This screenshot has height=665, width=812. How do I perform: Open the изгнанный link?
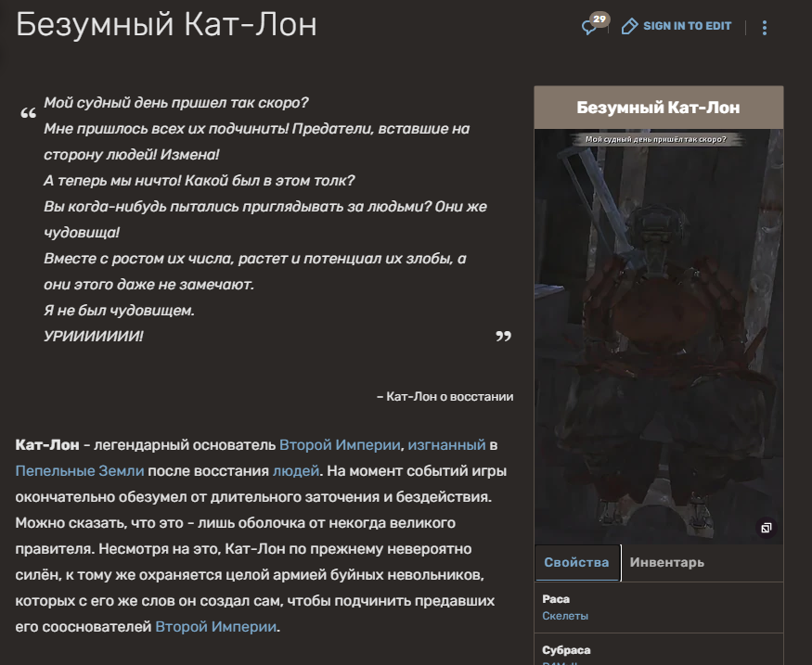[x=446, y=445]
